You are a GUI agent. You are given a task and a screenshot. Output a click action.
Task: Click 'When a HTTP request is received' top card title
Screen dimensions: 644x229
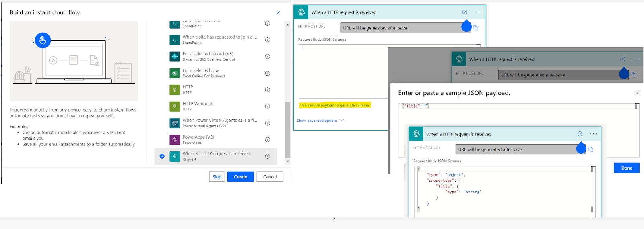(344, 12)
